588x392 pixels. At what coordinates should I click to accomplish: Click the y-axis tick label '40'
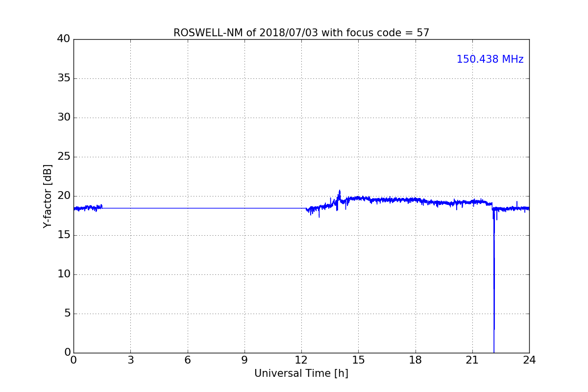coord(64,39)
